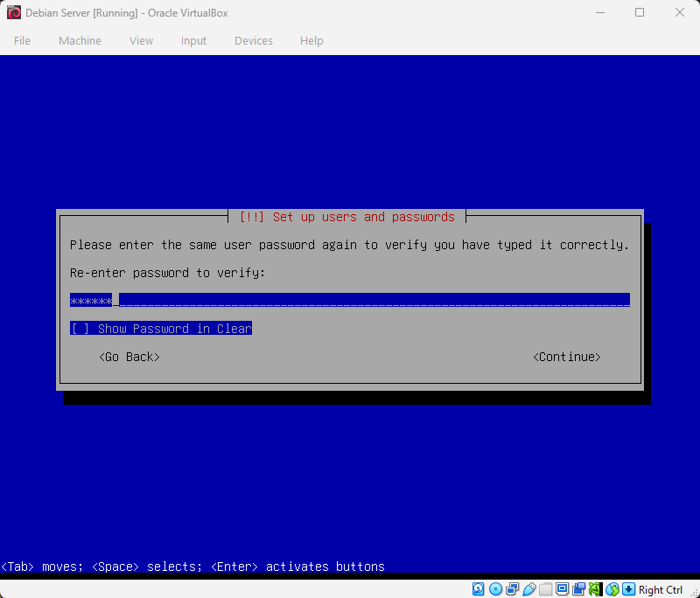Click the VirtualBox window title bar icon

[x=13, y=12]
